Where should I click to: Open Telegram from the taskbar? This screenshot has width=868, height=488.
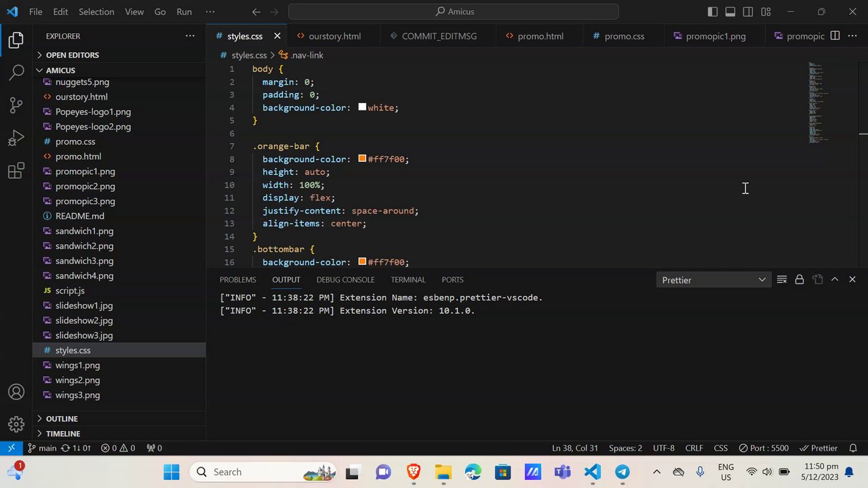point(623,472)
